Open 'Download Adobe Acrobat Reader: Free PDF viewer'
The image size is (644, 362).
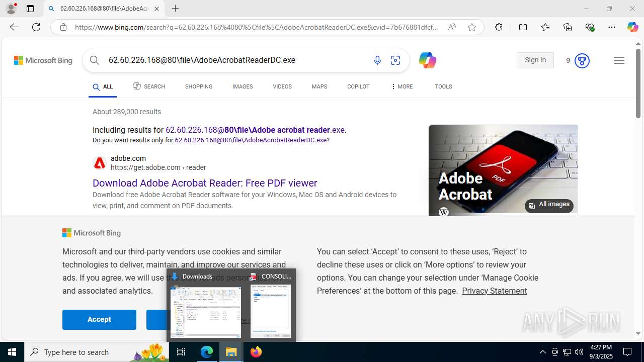tap(205, 183)
